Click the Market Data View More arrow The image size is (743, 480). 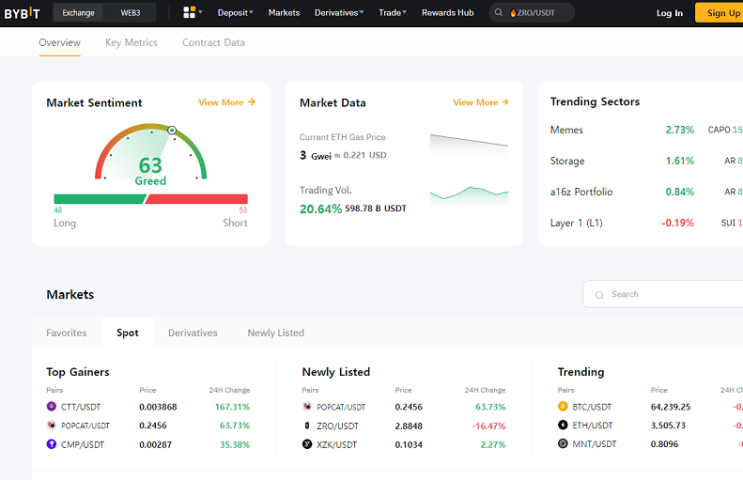coord(505,102)
